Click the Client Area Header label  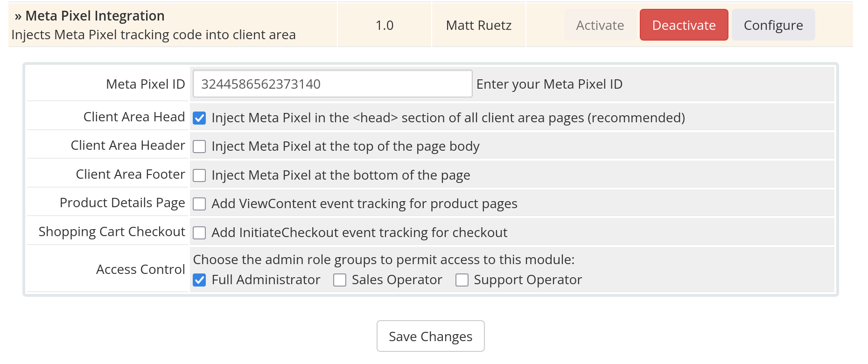point(128,145)
